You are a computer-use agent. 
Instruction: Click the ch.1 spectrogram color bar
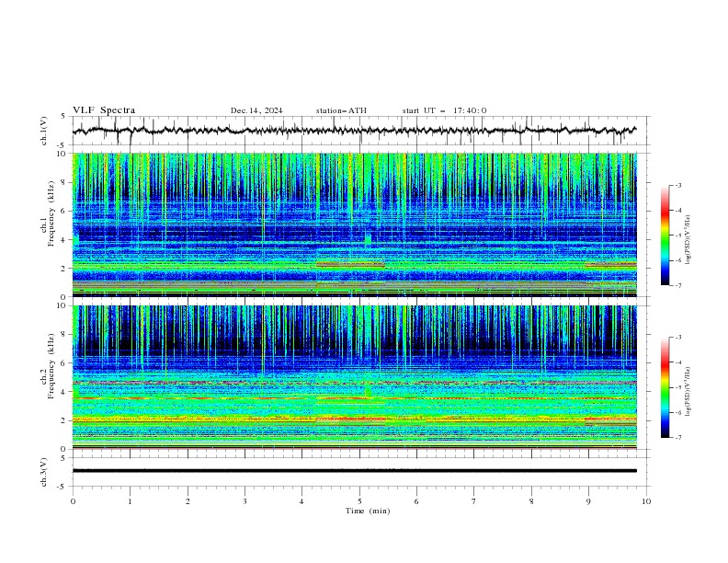[x=665, y=236]
